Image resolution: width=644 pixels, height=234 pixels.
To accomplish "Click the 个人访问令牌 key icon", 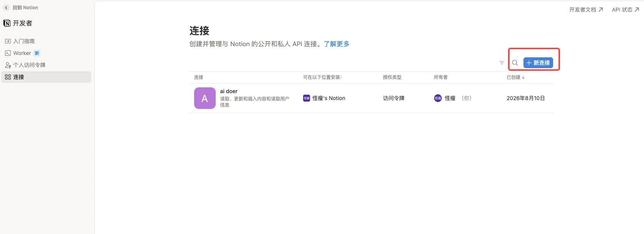I will 8,65.
